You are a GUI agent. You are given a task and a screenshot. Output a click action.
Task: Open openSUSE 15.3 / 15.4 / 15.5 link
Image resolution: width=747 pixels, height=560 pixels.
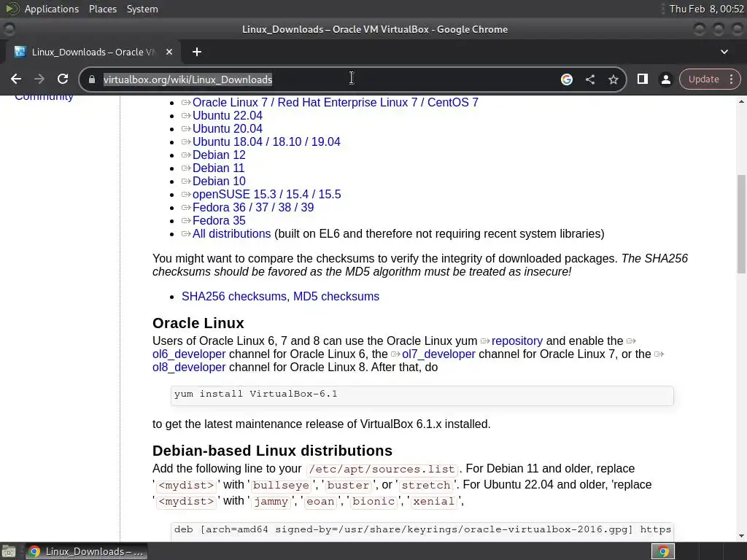266,194
